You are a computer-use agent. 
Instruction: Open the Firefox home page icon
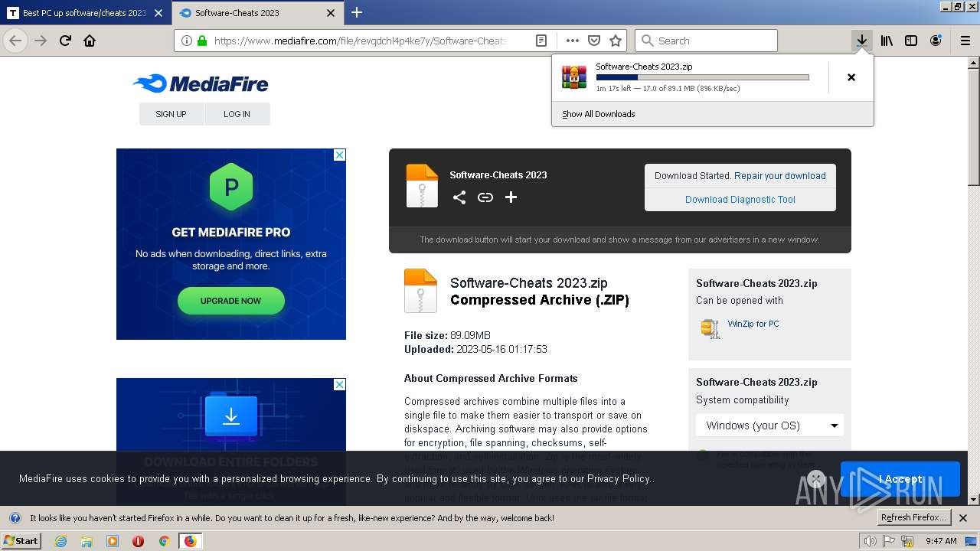(90, 41)
